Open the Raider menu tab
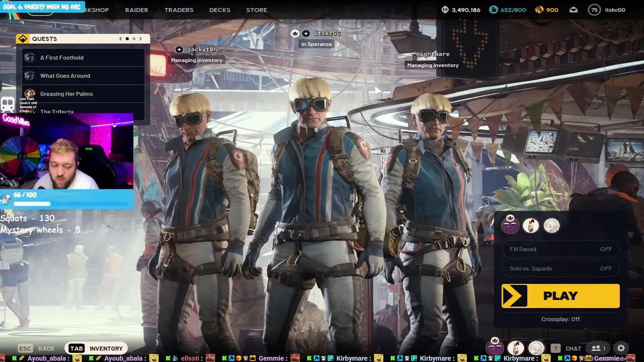Viewport: 644px width, 362px height. tap(136, 10)
